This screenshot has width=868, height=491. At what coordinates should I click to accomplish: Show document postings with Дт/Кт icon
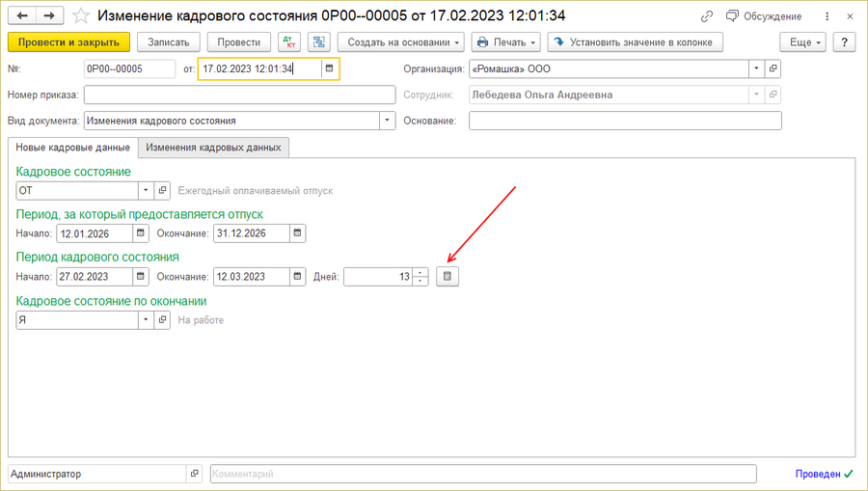tap(289, 42)
